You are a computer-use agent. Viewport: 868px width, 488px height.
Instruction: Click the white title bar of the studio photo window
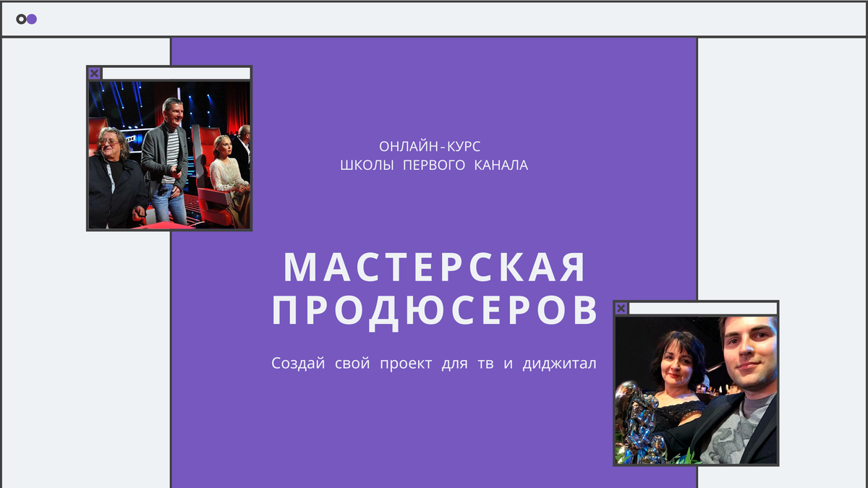tap(176, 73)
